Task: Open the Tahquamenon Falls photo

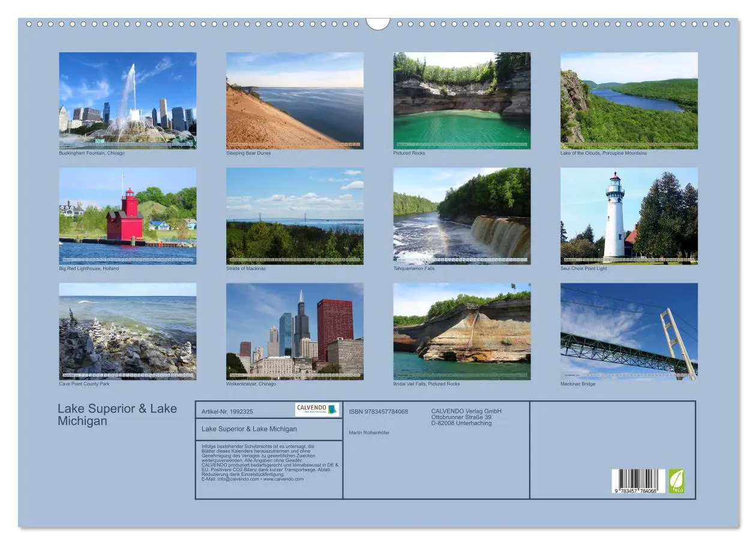Action: (x=462, y=216)
